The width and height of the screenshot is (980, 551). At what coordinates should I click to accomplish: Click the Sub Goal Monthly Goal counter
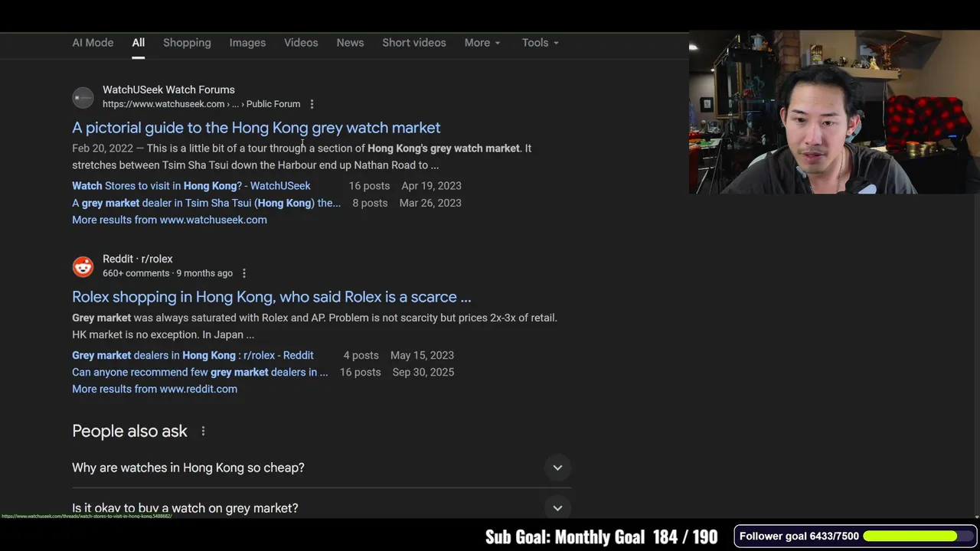[x=601, y=536]
